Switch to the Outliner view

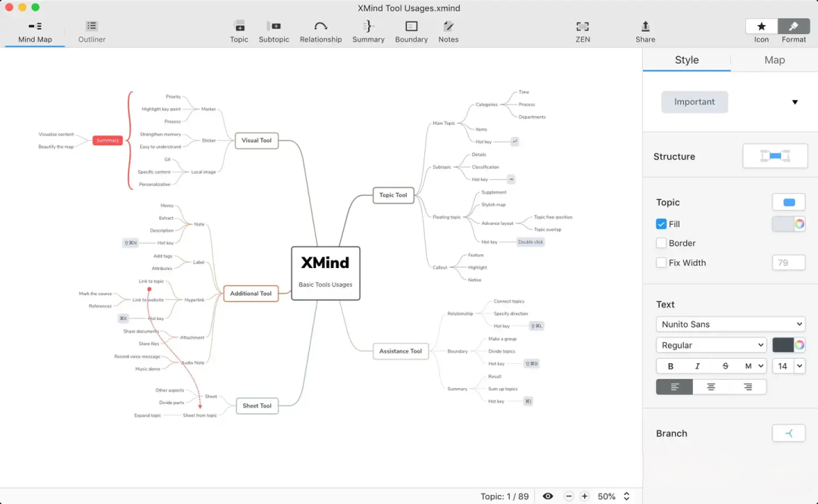tap(92, 31)
